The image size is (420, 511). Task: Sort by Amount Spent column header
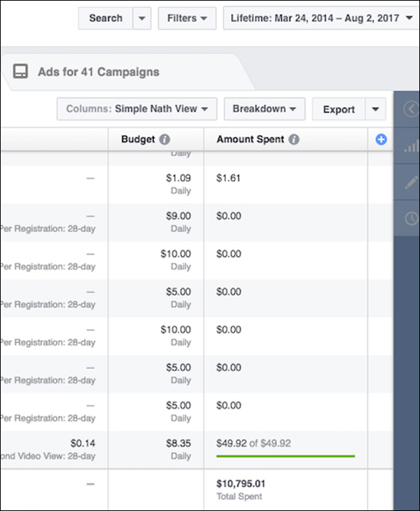286,139
